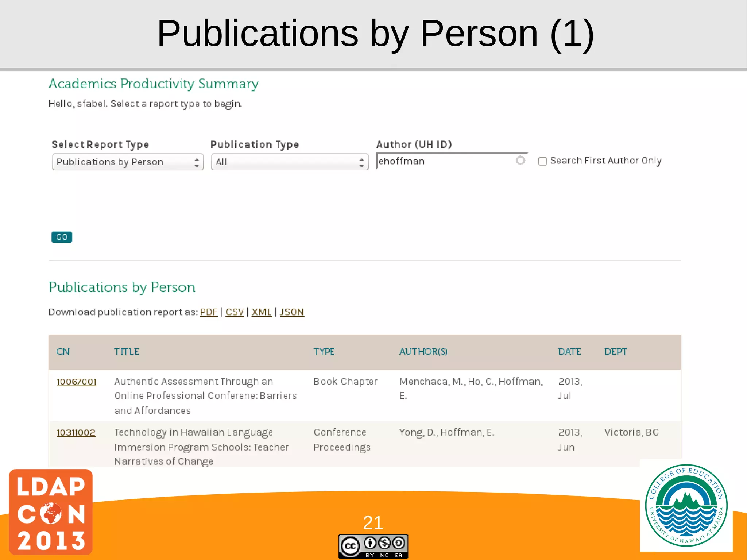Select the 'Yong, D., Hoffman, E.' authors cell

point(447,432)
